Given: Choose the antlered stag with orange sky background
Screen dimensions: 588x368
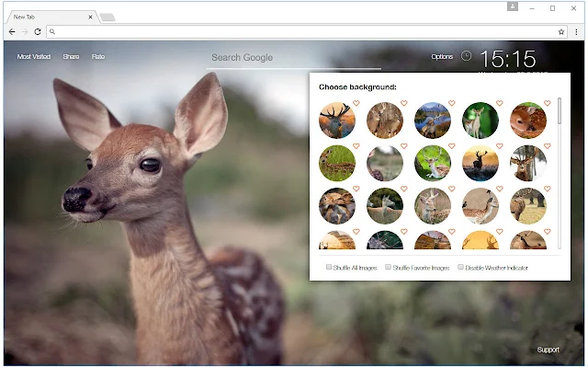Looking at the screenshot, I should (x=337, y=121).
